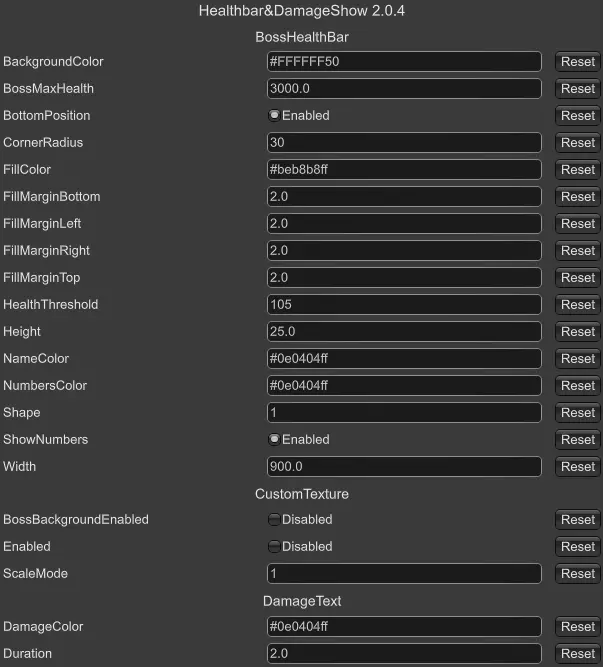Turn on CustomTexture Enabled toggle
603x667 pixels.
coord(275,547)
